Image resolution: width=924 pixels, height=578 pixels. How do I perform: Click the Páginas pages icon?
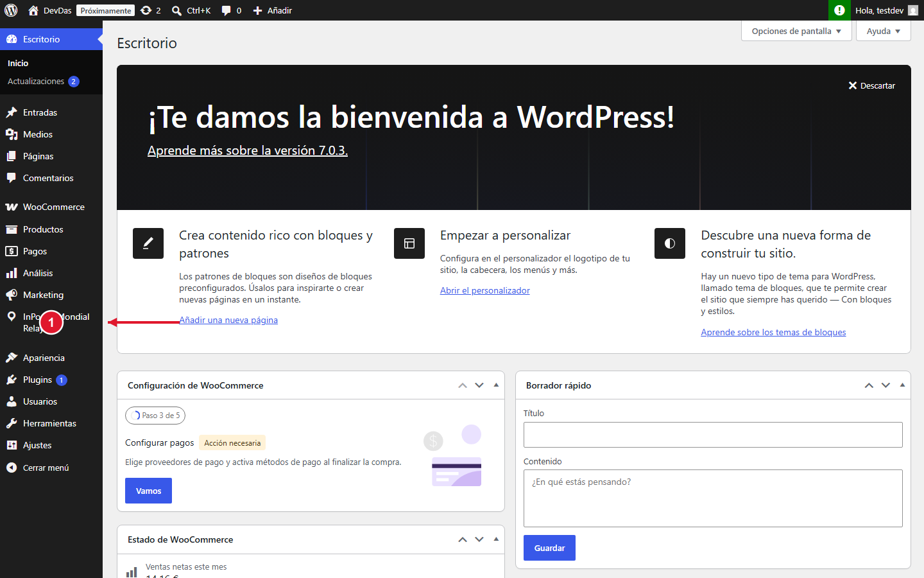[x=12, y=156]
